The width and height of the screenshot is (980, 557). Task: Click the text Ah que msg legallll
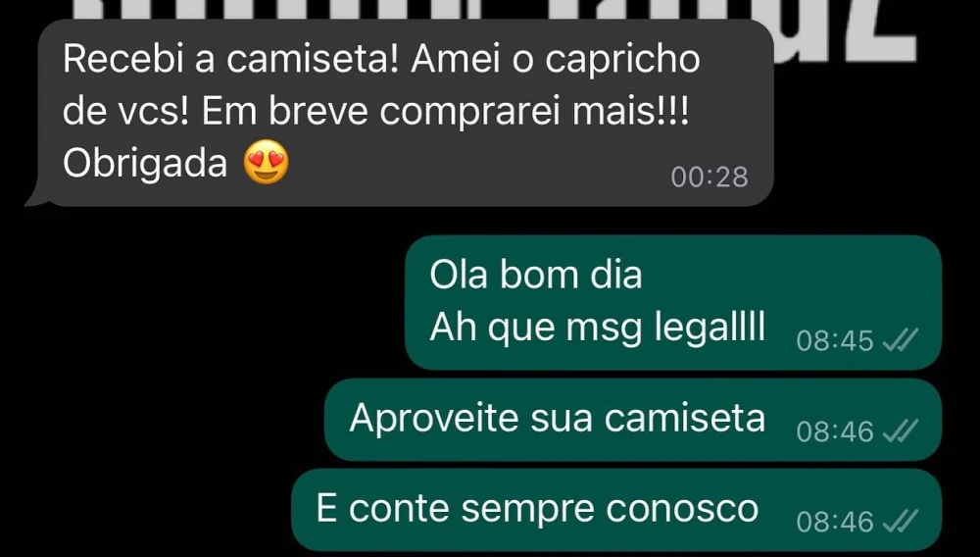click(x=598, y=328)
